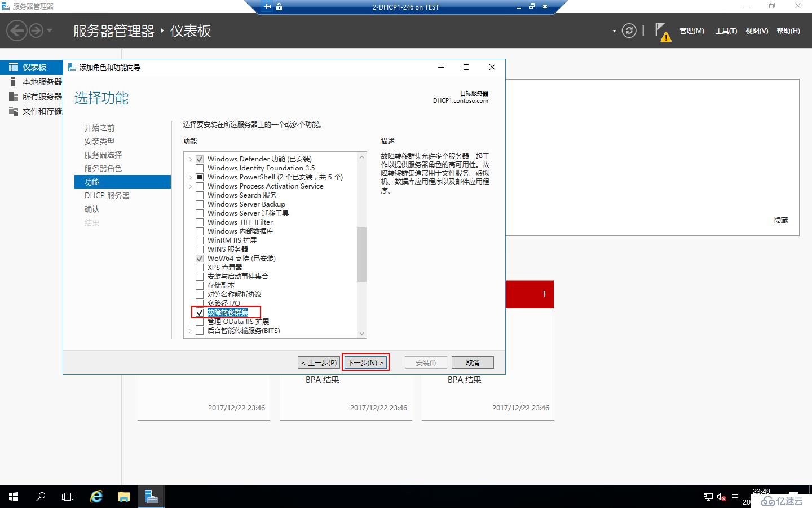Click the dashboard icon in the sidebar

click(14, 67)
